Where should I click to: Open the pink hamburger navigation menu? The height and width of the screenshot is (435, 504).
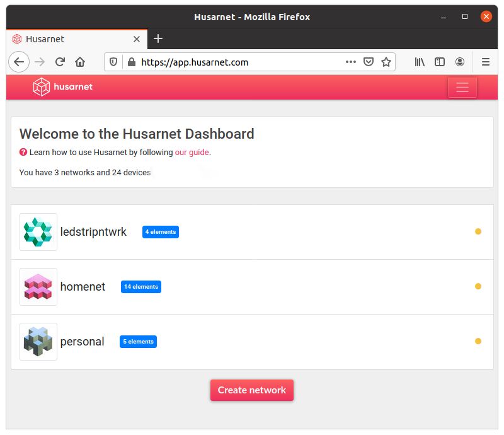(462, 87)
